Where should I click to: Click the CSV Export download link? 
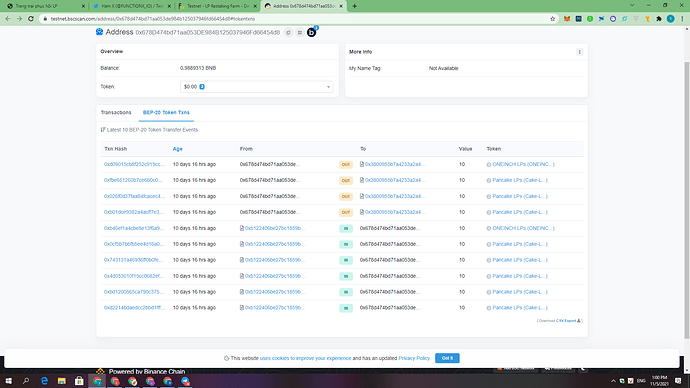pyautogui.click(x=568, y=321)
